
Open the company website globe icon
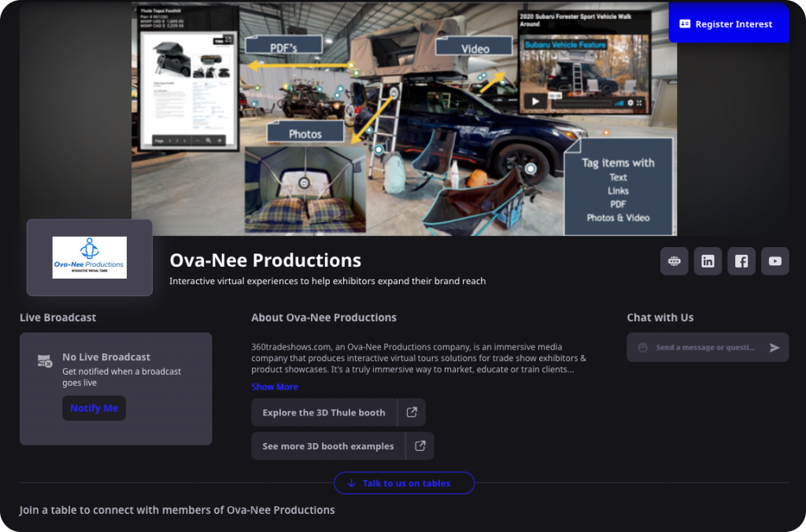675,261
